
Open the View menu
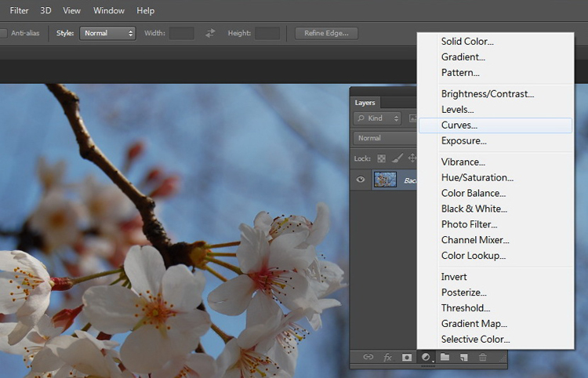(71, 10)
